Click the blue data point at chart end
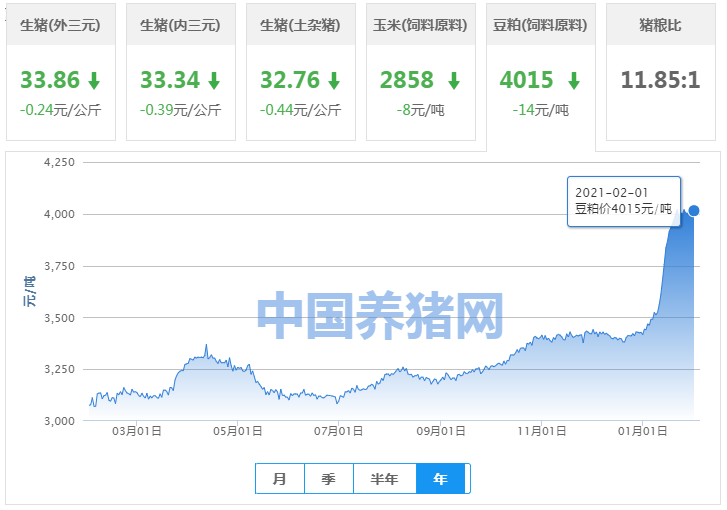Viewport: 727px width, 510px height. tap(694, 210)
